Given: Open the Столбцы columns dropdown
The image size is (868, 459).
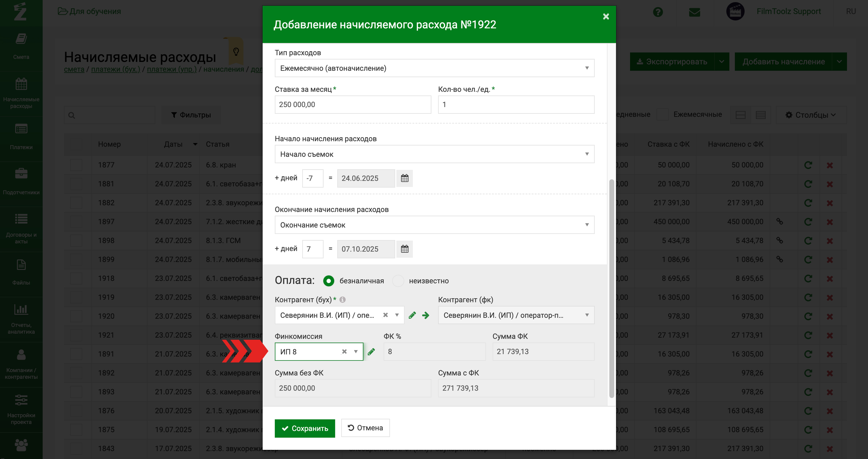Looking at the screenshot, I should (811, 115).
